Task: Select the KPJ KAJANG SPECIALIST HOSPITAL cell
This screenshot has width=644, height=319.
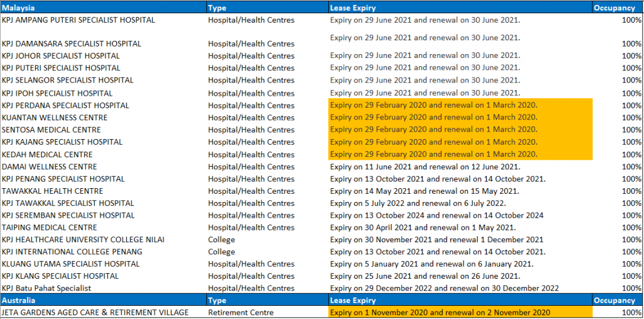Action: (103, 142)
